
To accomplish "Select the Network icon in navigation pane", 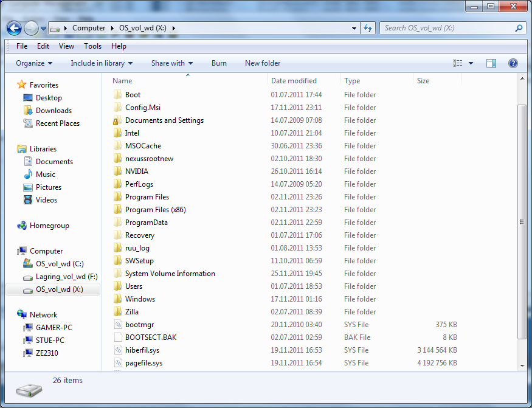I will tap(22, 314).
